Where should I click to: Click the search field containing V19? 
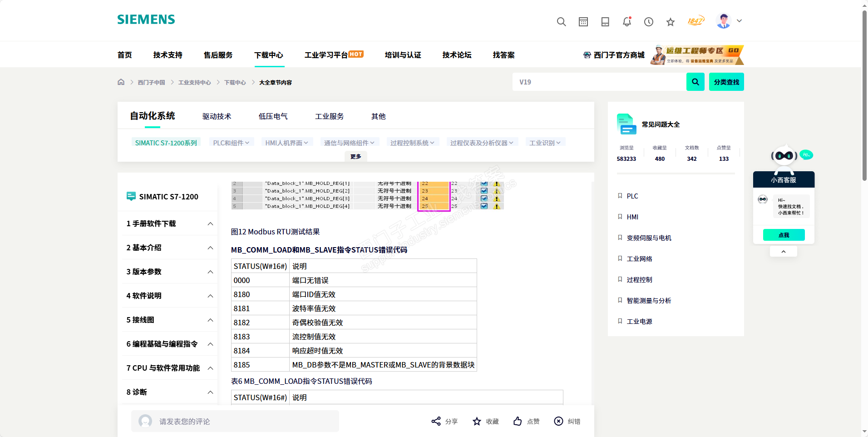pyautogui.click(x=599, y=82)
